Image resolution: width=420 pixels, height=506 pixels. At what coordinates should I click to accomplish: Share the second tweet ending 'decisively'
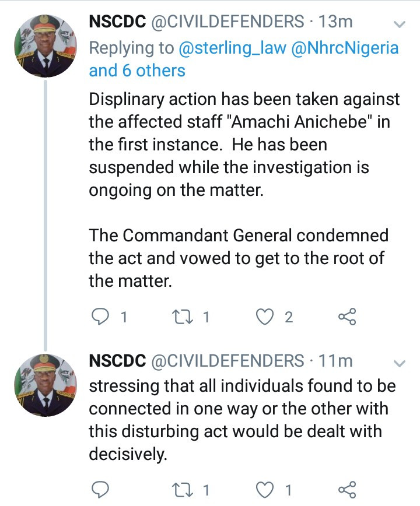347,490
